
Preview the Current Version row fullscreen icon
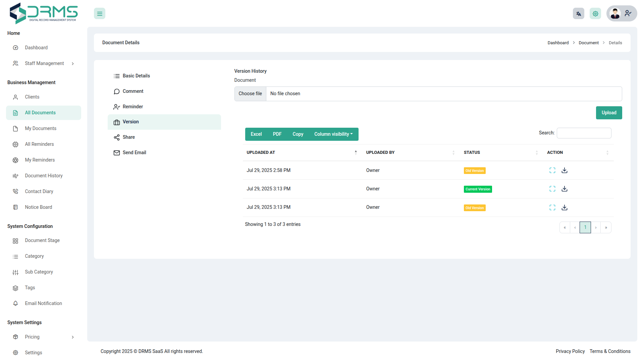pos(552,189)
